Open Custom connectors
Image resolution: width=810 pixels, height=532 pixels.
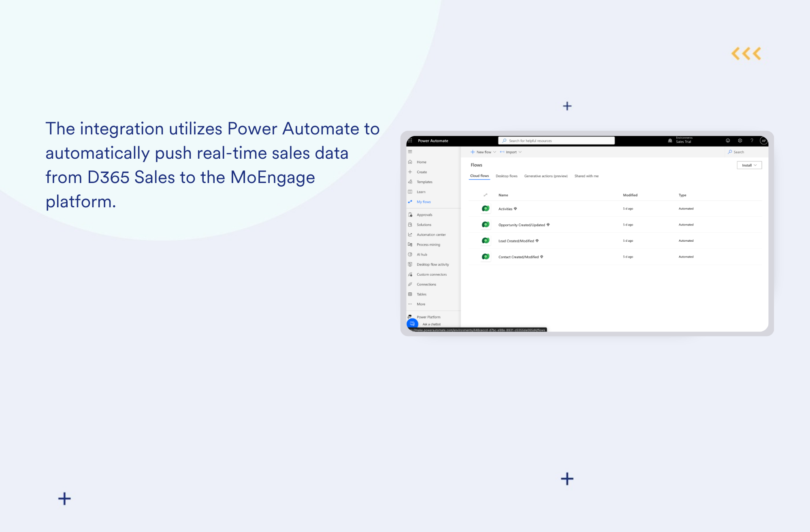coord(431,274)
